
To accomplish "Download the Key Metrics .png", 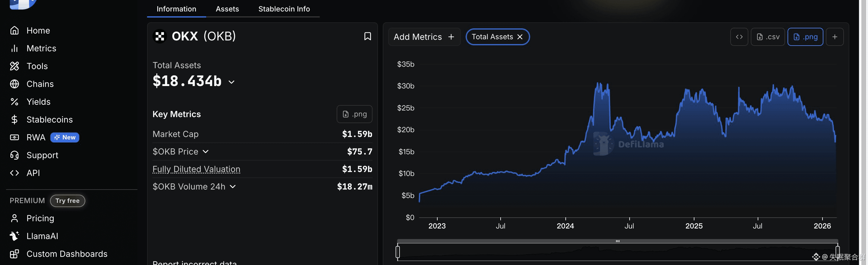I will pyautogui.click(x=354, y=114).
